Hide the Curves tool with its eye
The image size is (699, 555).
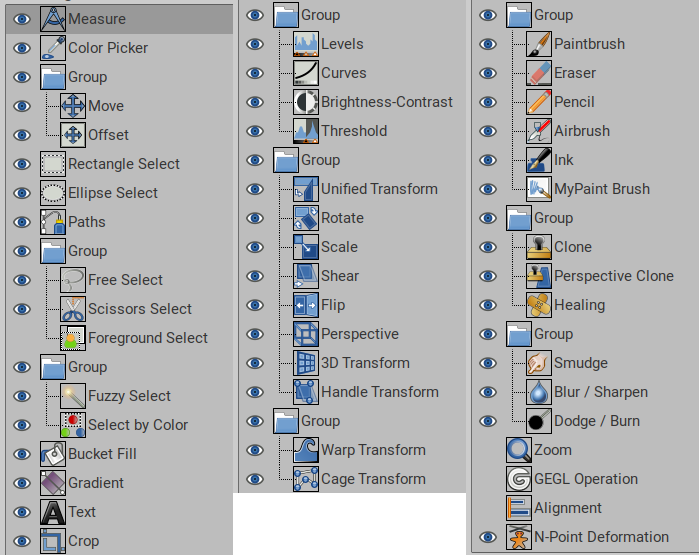pyautogui.click(x=255, y=73)
